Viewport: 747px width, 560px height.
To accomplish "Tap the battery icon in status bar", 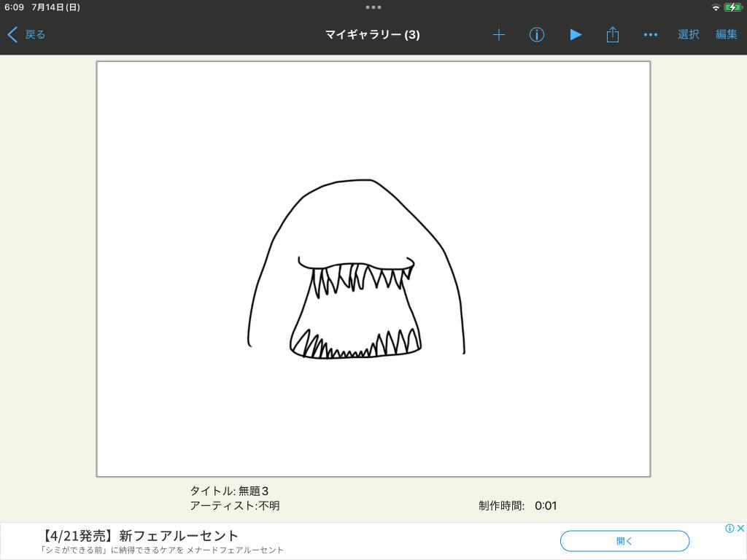I will point(733,7).
